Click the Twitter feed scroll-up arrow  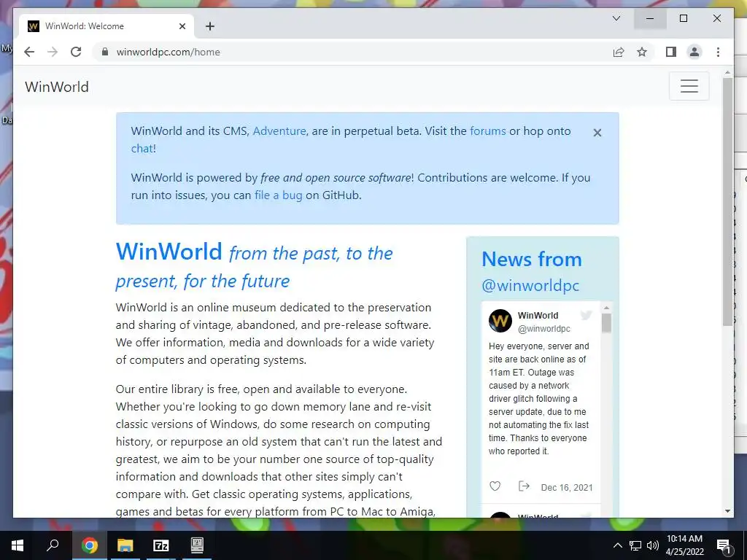pyautogui.click(x=606, y=308)
